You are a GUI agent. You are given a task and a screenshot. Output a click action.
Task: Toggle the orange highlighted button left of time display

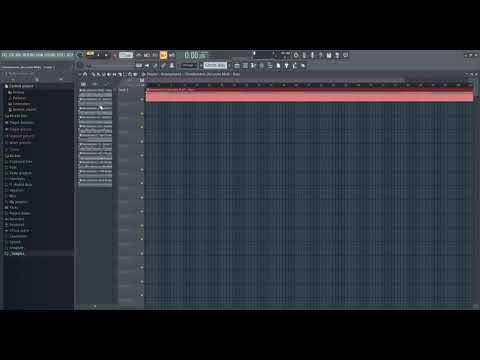[x=164, y=55]
